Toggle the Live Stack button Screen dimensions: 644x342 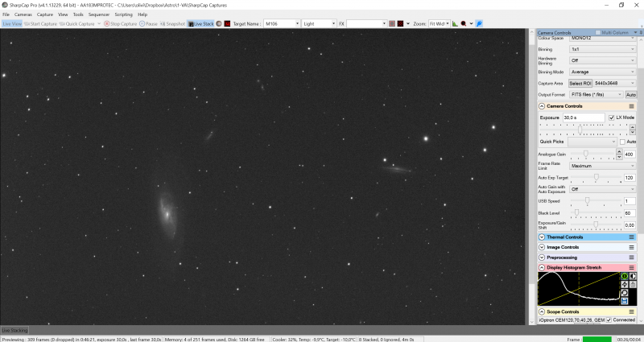coord(200,24)
